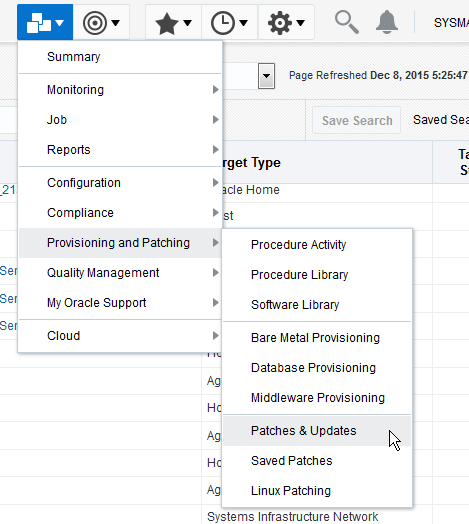Open the notifications bell
469x524 pixels.
pyautogui.click(x=387, y=22)
